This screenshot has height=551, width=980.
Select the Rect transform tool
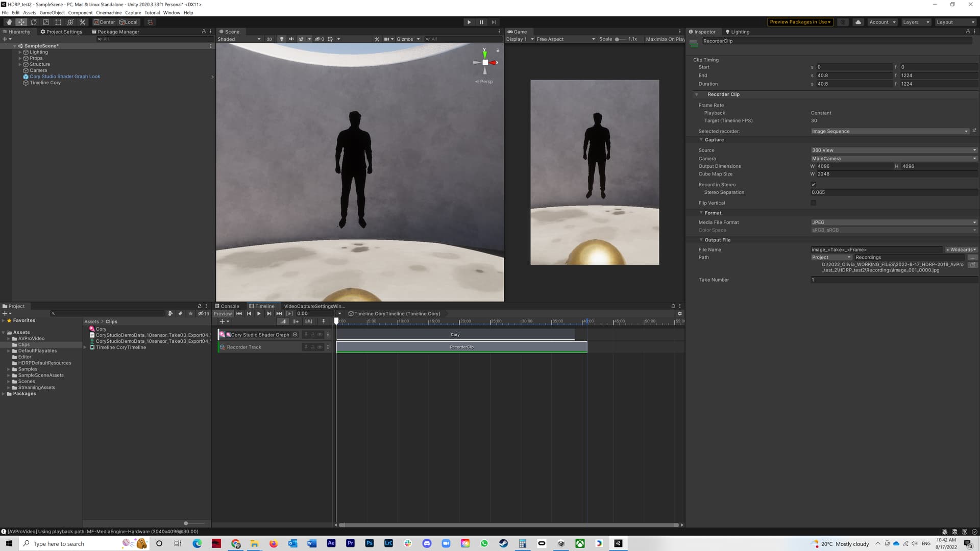tap(58, 22)
